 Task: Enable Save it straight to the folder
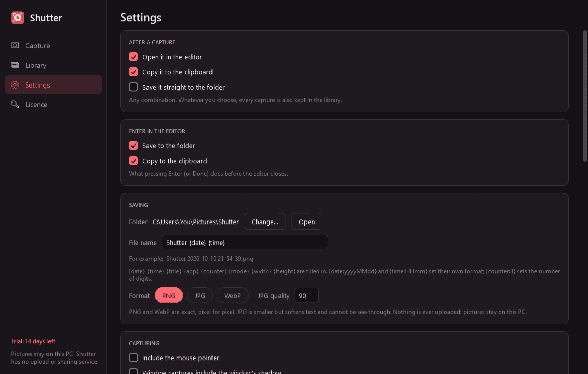(133, 87)
